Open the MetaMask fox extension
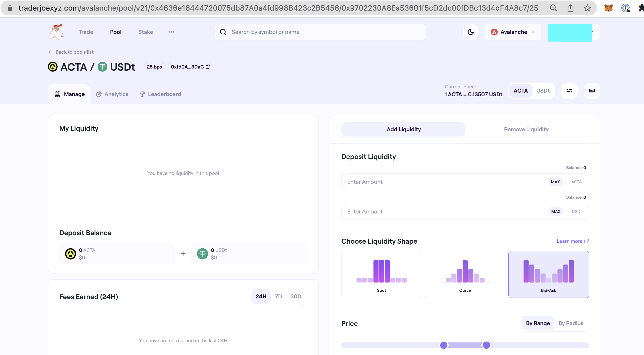Image resolution: width=644 pixels, height=355 pixels. (x=608, y=8)
